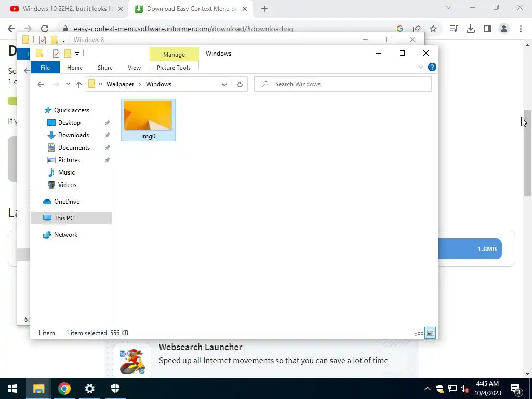532x399 pixels.
Task: Open Music in navigation pane
Action: (66, 172)
